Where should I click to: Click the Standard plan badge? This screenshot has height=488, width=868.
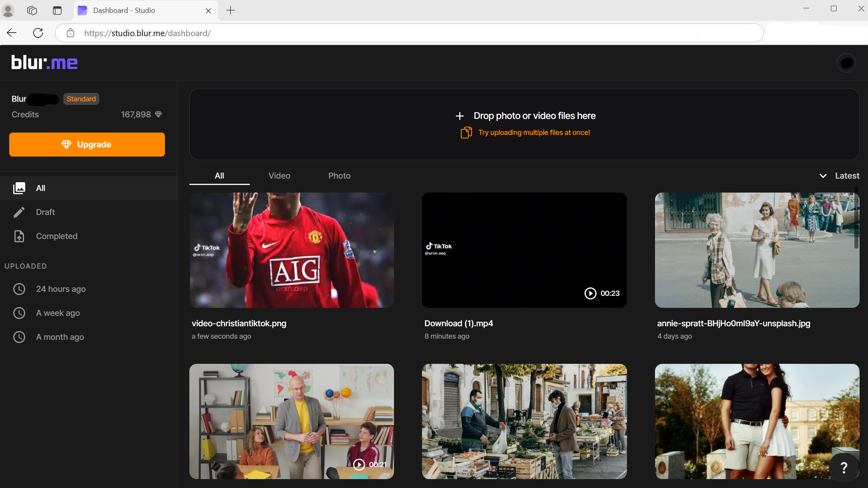tap(81, 99)
